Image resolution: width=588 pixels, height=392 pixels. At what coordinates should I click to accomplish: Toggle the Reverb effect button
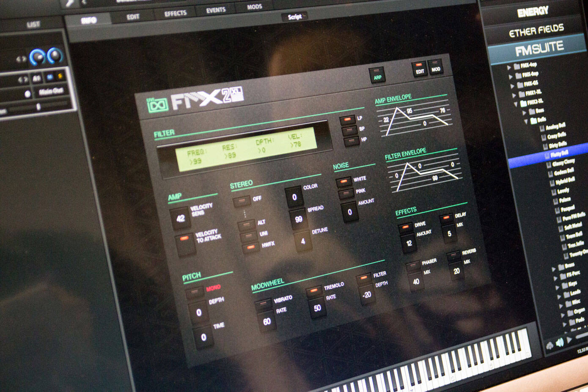click(x=453, y=255)
